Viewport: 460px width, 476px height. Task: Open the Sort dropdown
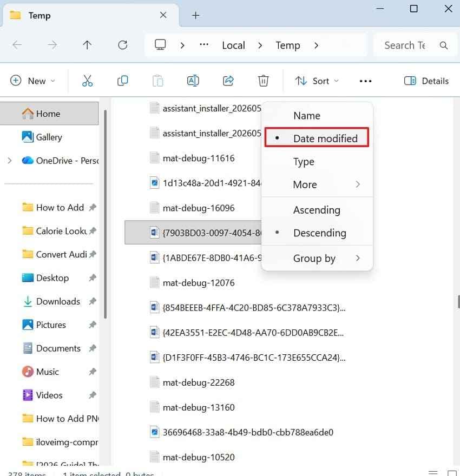[317, 81]
